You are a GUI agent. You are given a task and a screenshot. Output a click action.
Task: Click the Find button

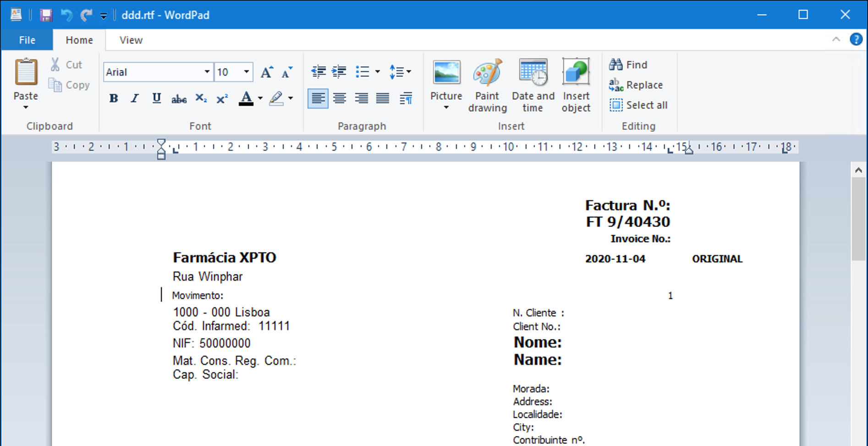point(628,65)
